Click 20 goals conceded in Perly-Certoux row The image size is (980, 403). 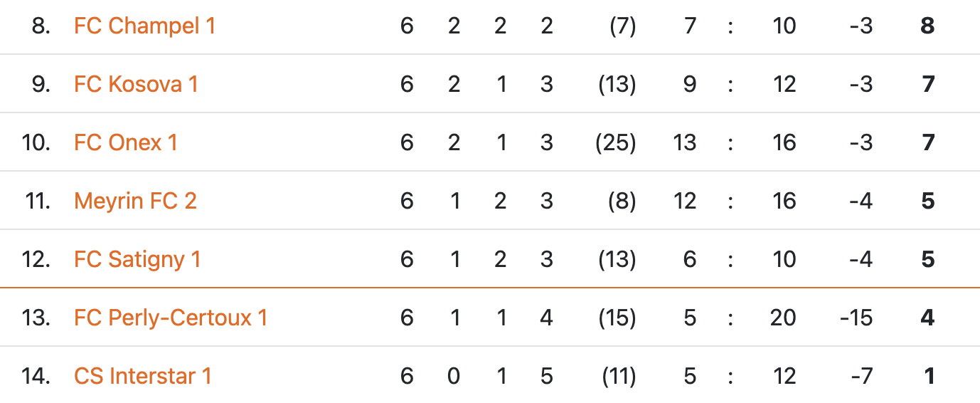[783, 318]
